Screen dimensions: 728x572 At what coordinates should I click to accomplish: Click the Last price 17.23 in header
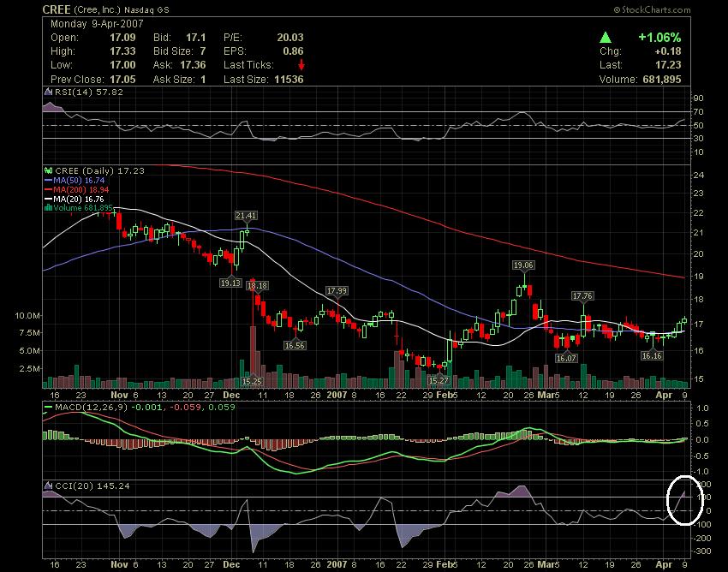(x=669, y=65)
